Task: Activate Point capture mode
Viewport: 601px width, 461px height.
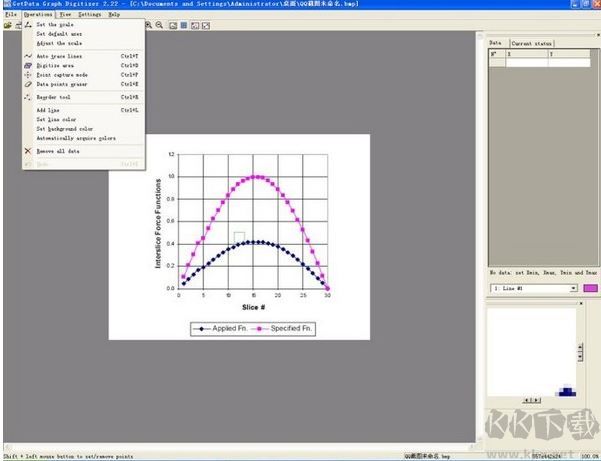Action: pyautogui.click(x=61, y=75)
